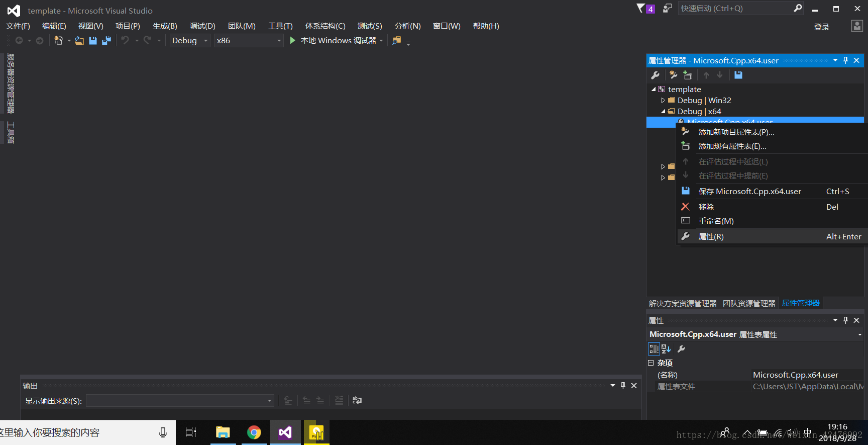Click the wrench Properties icon in Property Manager toolbar
868x445 pixels.
pyautogui.click(x=655, y=75)
